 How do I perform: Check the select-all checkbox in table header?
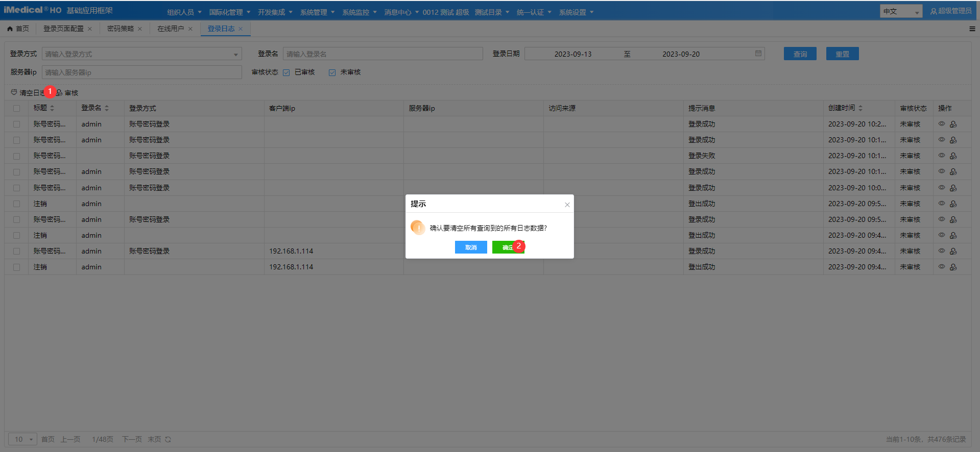(x=17, y=108)
